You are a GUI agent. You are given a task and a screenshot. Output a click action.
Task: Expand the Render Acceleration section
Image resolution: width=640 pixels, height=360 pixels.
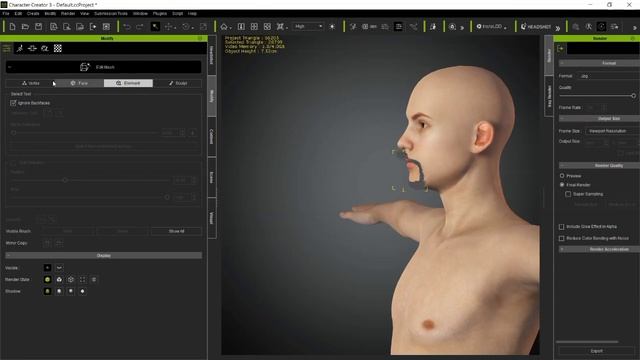point(599,249)
